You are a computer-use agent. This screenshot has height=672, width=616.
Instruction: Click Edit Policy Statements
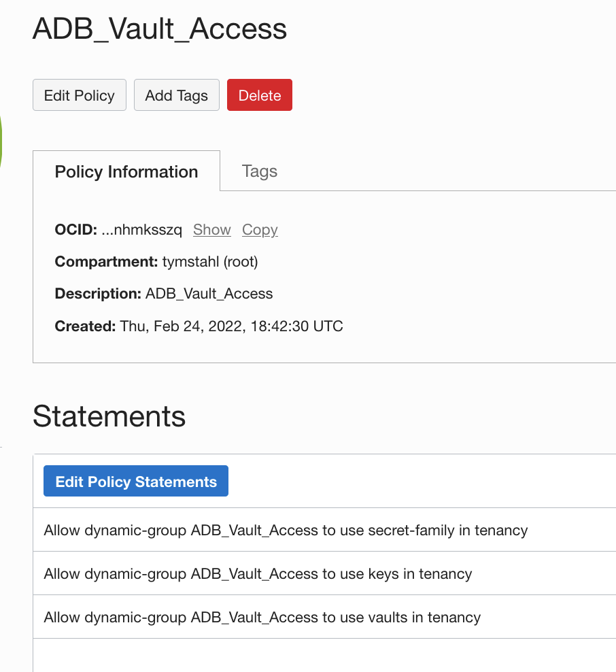(x=135, y=481)
